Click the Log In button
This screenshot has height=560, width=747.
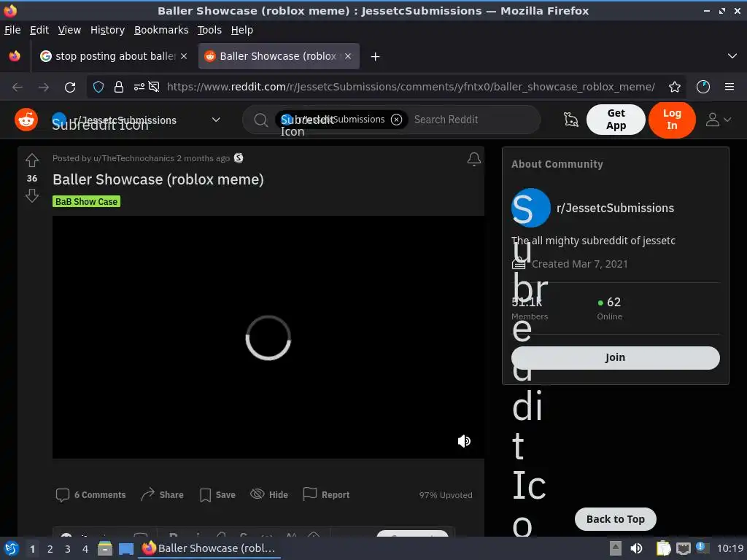point(672,120)
